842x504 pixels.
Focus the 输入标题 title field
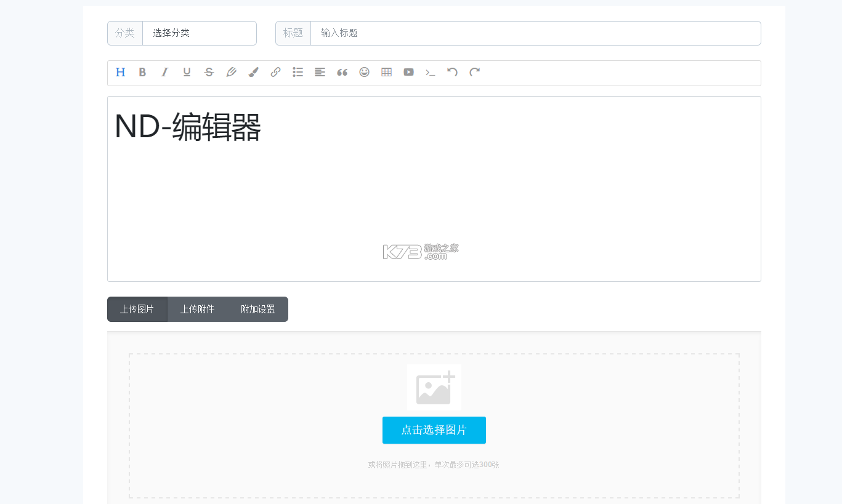536,33
